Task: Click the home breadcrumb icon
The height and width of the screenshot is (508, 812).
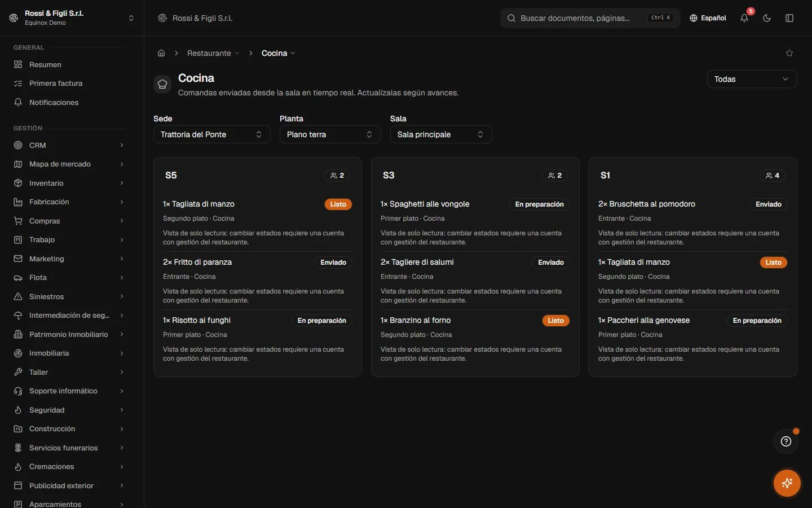Action: point(161,53)
